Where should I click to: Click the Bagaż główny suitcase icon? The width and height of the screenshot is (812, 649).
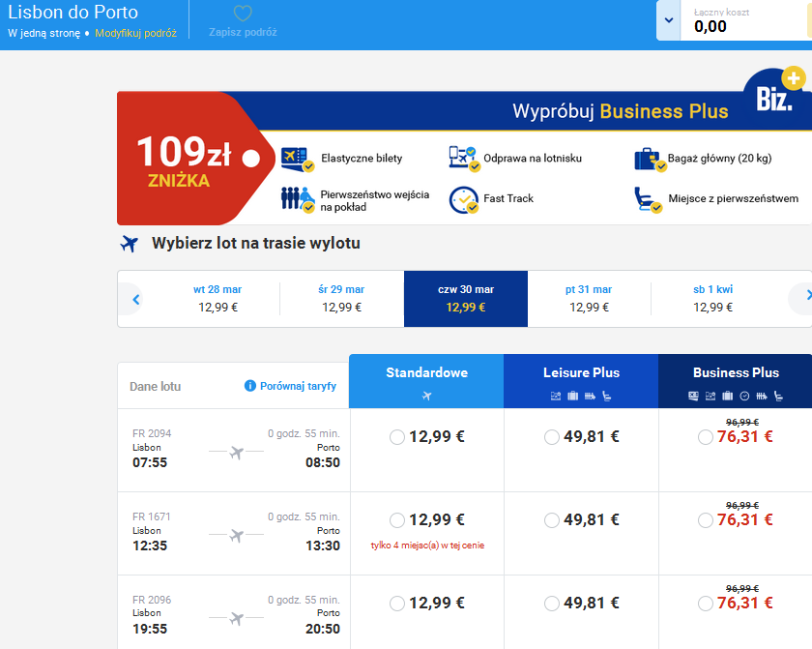(x=650, y=160)
